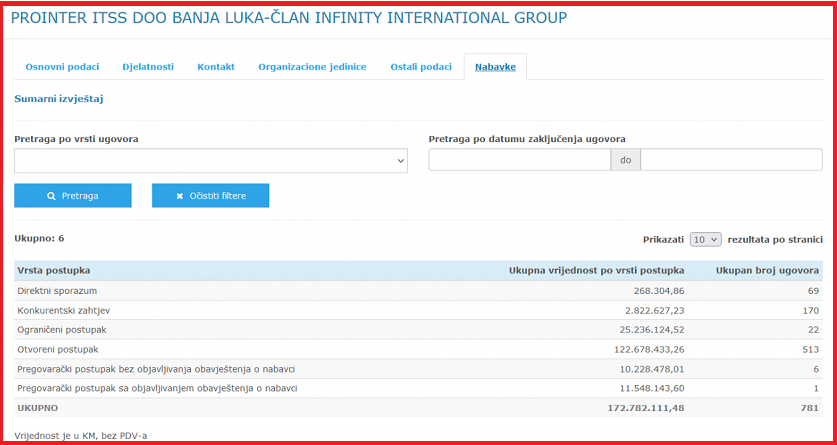This screenshot has height=445, width=837.
Task: Click the value 11.548.143,60
Action: click(651, 388)
